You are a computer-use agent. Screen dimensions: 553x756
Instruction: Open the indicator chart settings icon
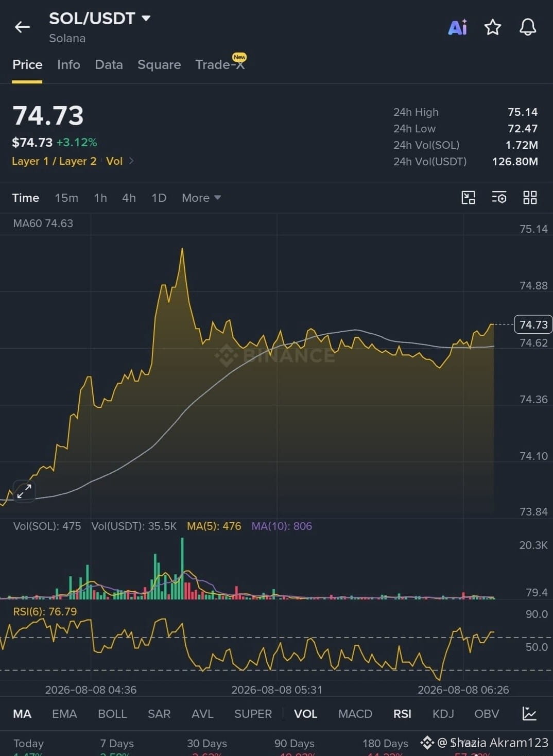529,714
